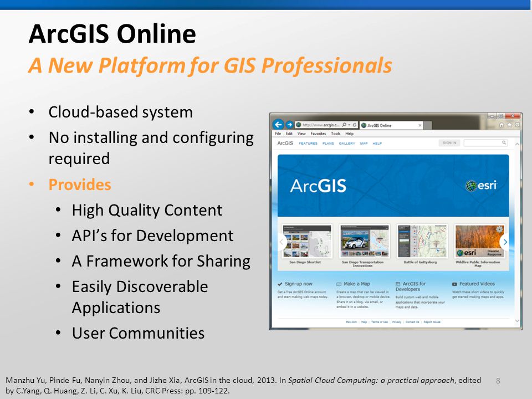Viewport: 532px width, 399px height.
Task: Open the footer Help link
Action: tap(364, 322)
